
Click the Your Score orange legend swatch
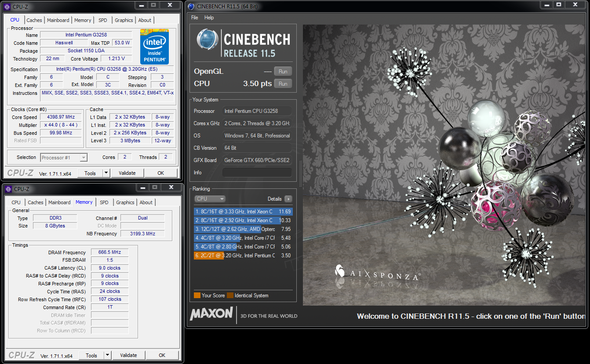pos(197,296)
